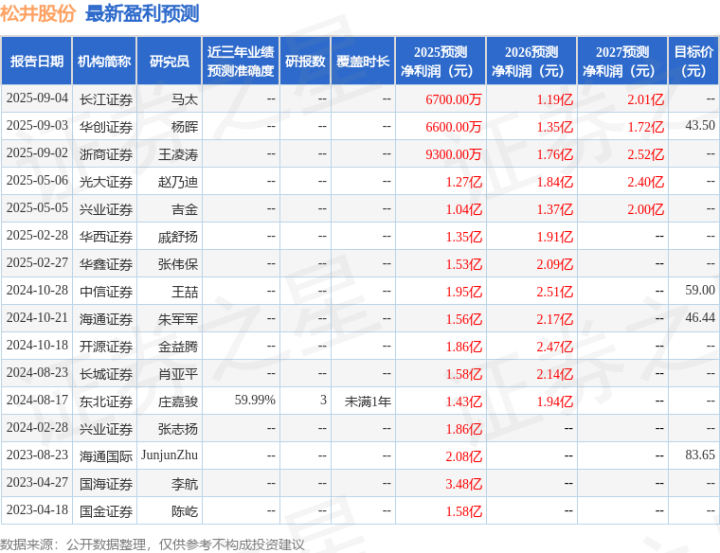720x553 pixels.
Task: Click researcher name 王凌涛
Action: (178, 154)
